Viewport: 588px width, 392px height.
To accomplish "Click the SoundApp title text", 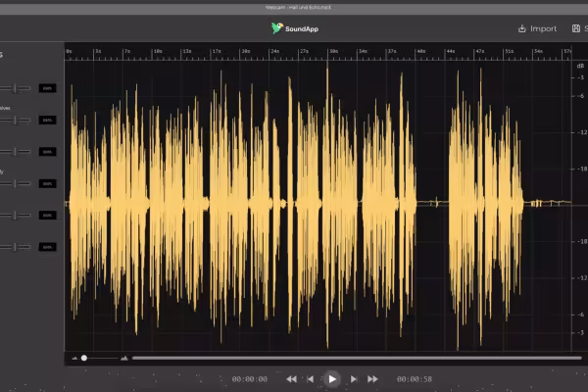I will (x=302, y=28).
